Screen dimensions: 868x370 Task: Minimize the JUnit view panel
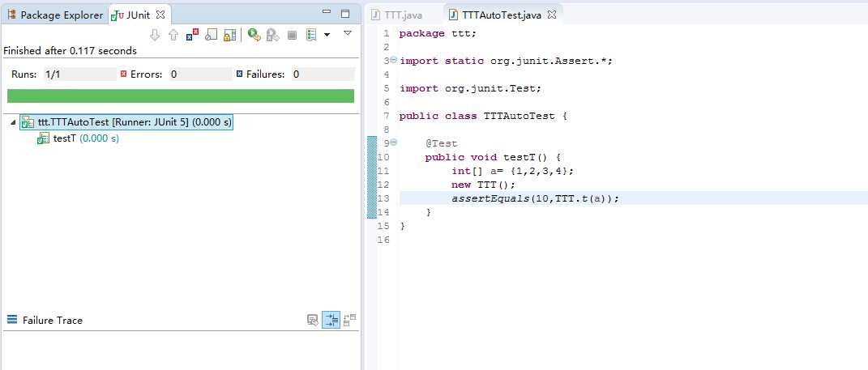327,13
